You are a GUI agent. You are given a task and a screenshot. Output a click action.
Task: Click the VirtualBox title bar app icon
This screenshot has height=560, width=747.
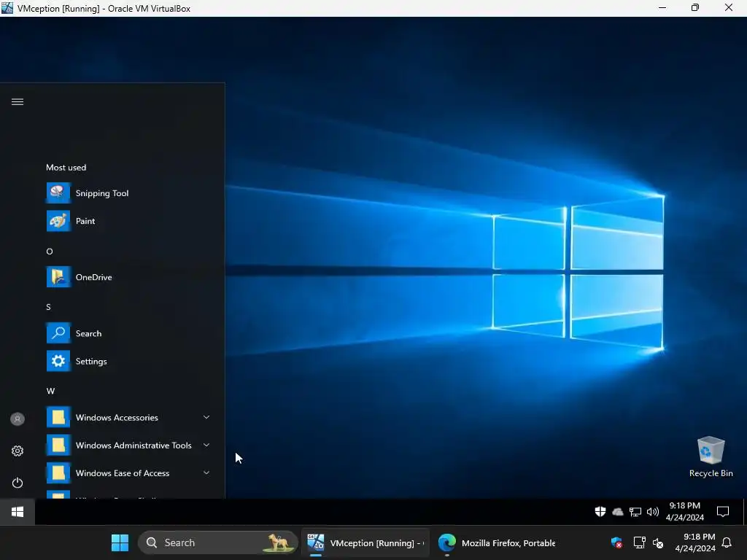pyautogui.click(x=7, y=8)
